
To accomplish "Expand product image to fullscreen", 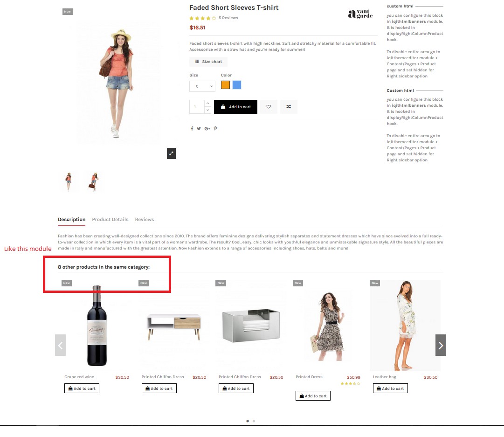I will pyautogui.click(x=171, y=153).
